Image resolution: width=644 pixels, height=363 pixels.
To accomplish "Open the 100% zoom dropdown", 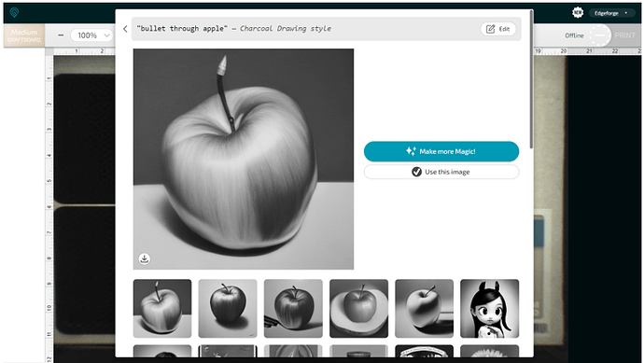I will tap(92, 35).
